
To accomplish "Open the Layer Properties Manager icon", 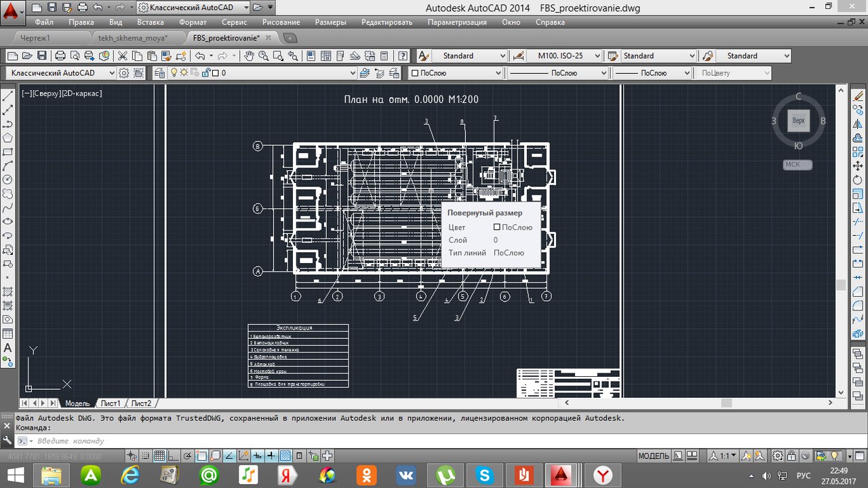I will coord(159,73).
